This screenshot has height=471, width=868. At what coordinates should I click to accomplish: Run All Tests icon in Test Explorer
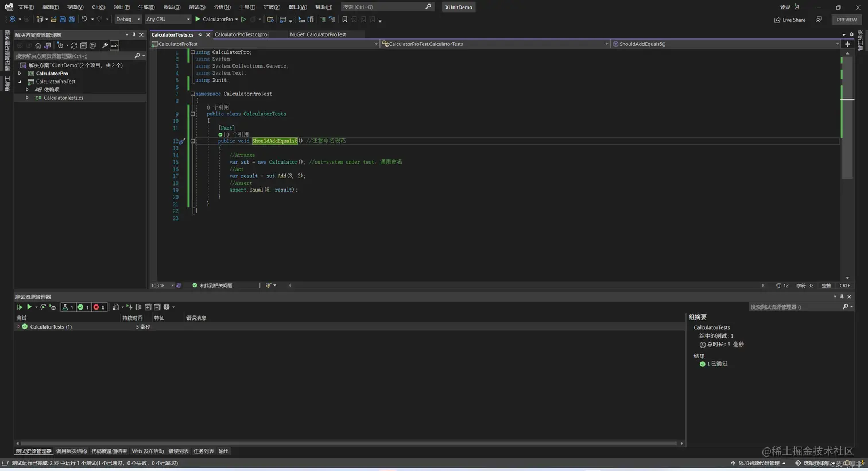(20, 307)
